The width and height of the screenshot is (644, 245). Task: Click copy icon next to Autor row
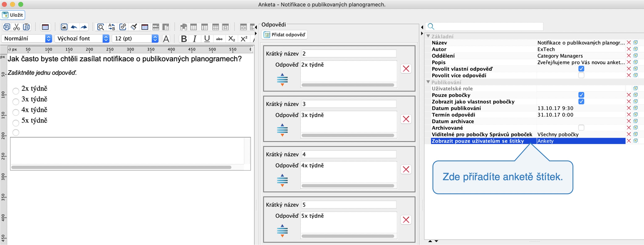point(635,49)
